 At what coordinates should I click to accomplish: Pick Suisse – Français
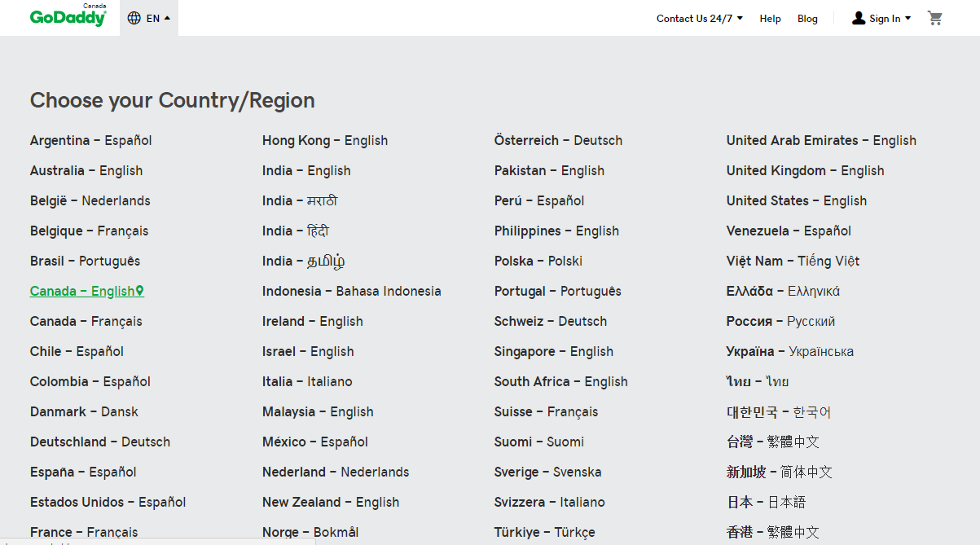click(546, 411)
